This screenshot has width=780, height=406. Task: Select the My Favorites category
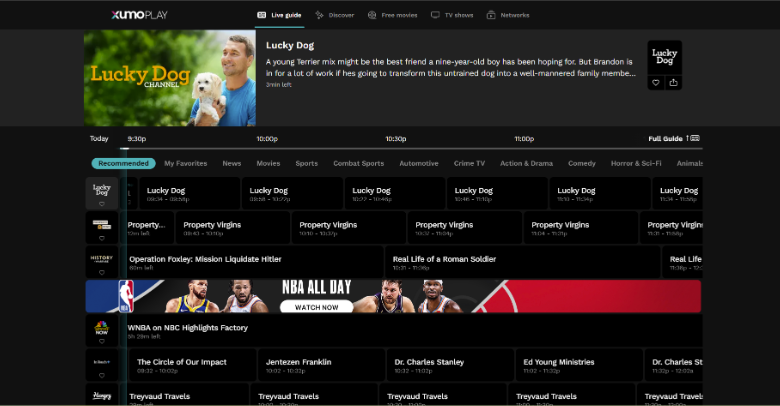coord(186,163)
